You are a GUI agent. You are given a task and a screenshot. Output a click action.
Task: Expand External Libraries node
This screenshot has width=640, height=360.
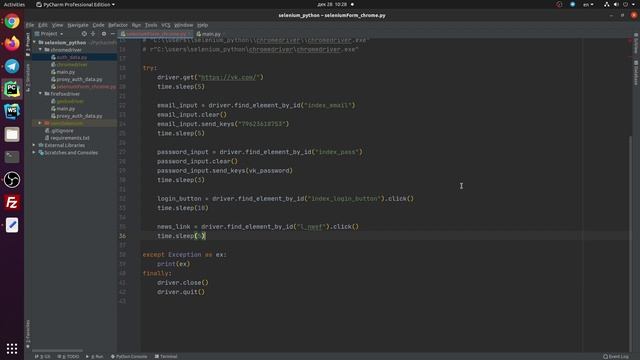[x=34, y=145]
